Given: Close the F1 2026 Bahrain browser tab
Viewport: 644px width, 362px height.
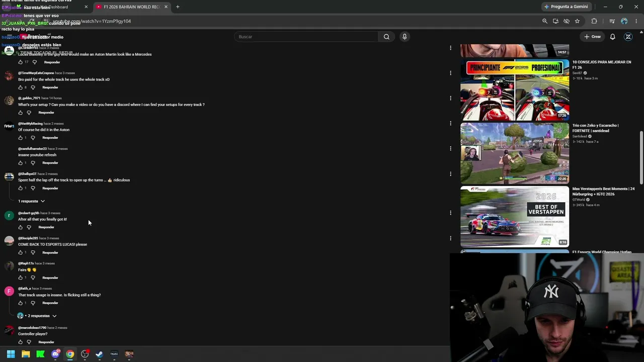Looking at the screenshot, I should pos(166,7).
